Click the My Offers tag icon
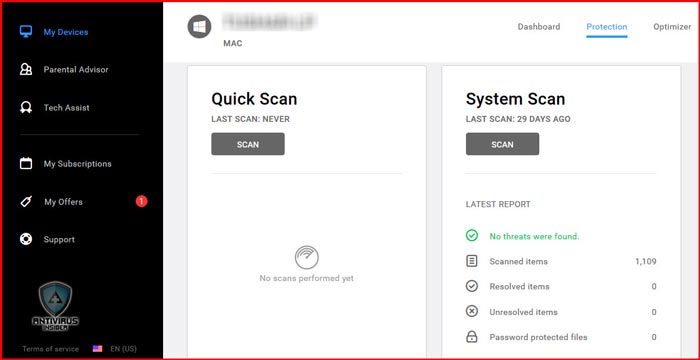This screenshot has height=360, width=700. [x=26, y=202]
